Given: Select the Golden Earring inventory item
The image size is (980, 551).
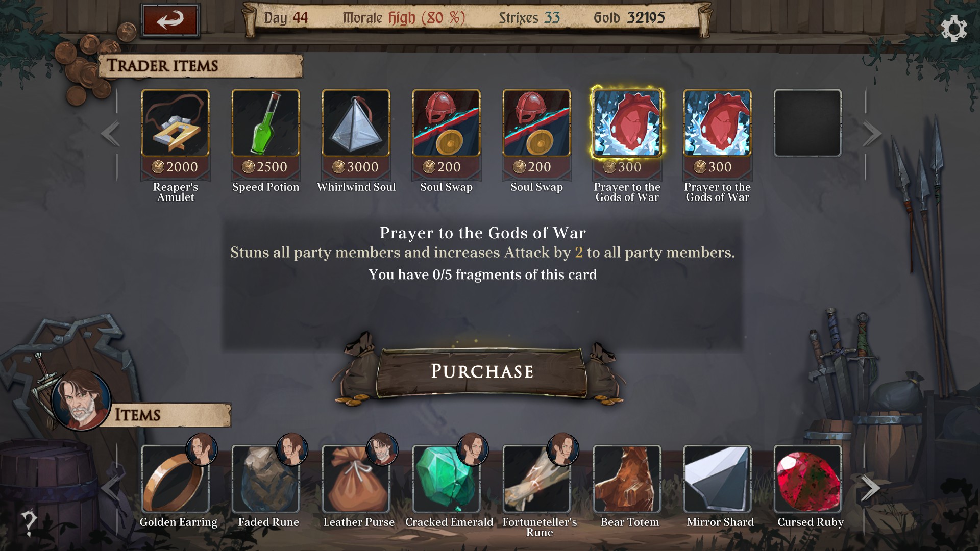Looking at the screenshot, I should (x=175, y=479).
